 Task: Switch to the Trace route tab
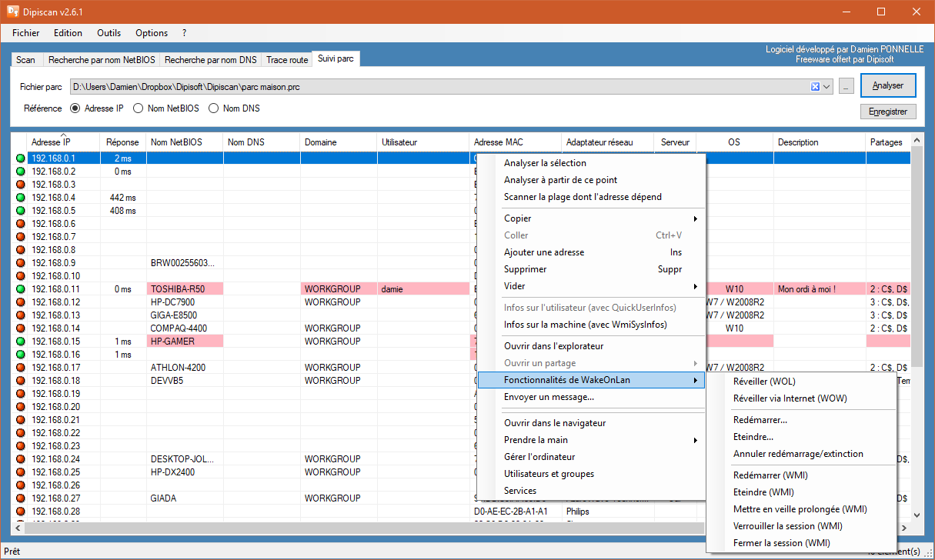click(x=287, y=60)
